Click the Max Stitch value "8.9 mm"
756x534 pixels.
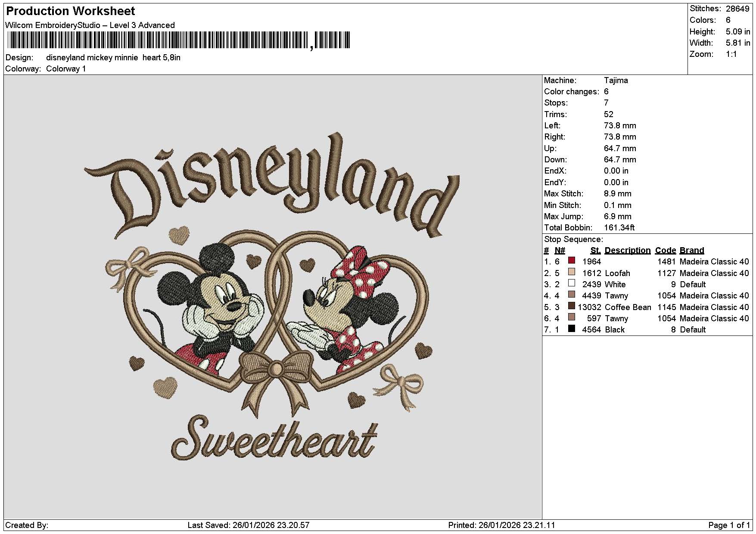coord(618,194)
